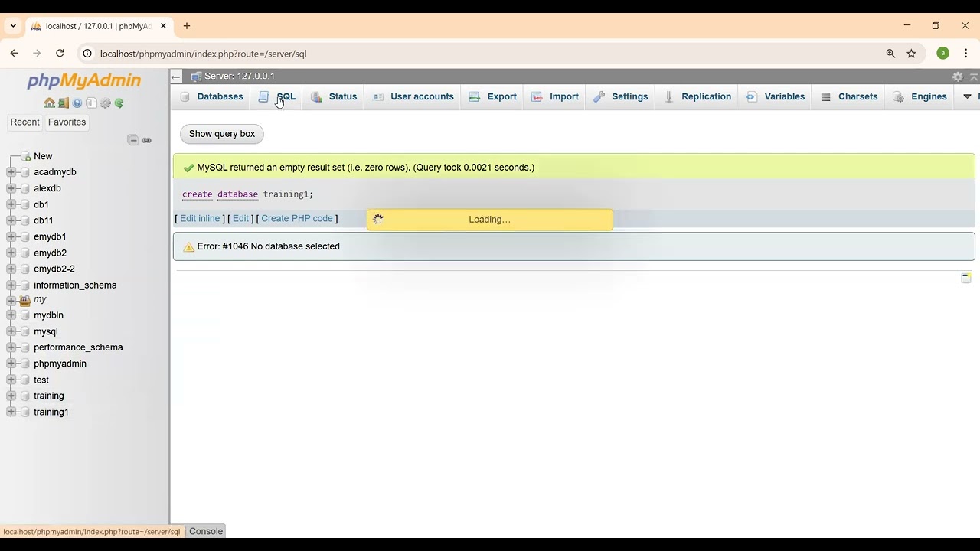
Task: Select the db11 database name
Action: click(44, 220)
